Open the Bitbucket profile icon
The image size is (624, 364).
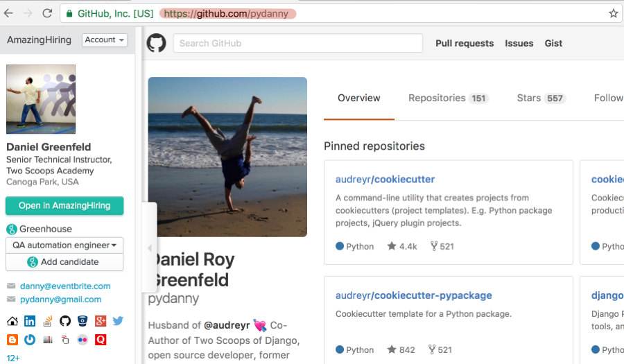83,321
